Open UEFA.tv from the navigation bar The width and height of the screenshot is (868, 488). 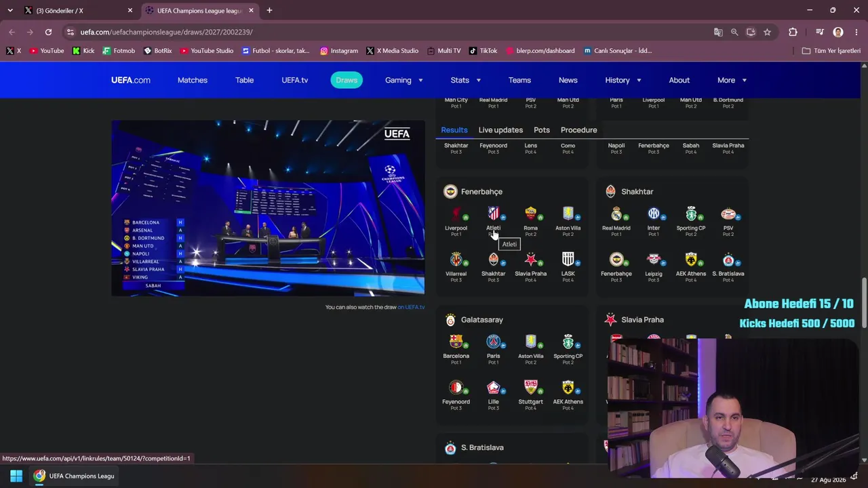point(295,80)
